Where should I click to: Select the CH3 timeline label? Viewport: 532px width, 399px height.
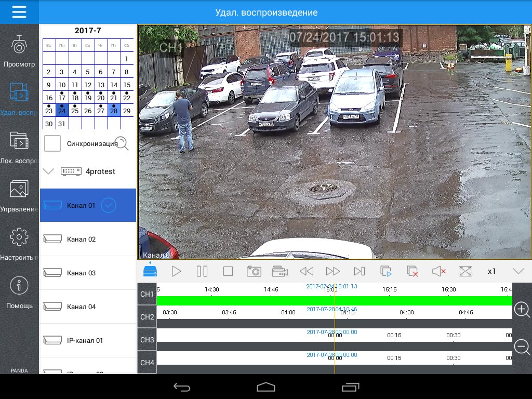[147, 340]
